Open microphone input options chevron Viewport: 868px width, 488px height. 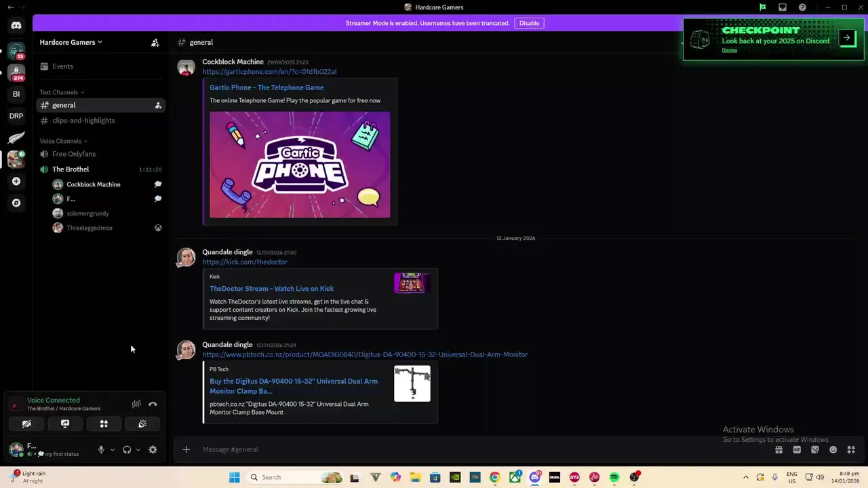click(113, 449)
